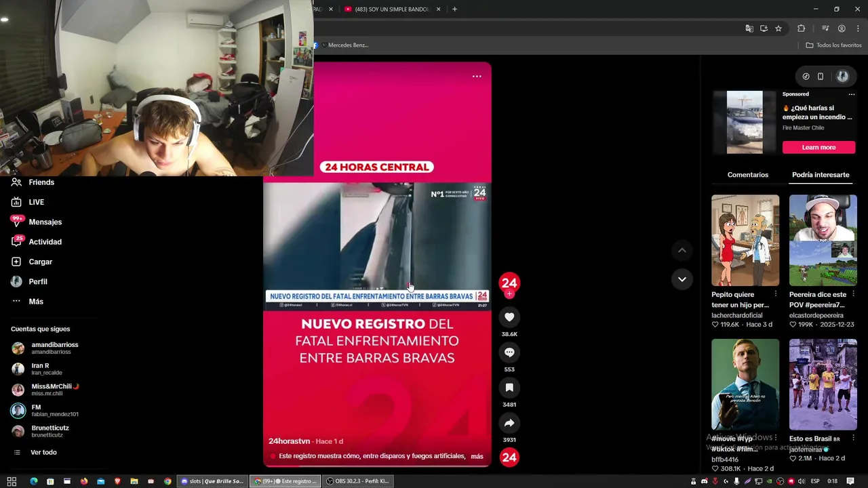Follow 24horastvn with the small plus badge
Screen dimensions: 868x488
pos(509,294)
